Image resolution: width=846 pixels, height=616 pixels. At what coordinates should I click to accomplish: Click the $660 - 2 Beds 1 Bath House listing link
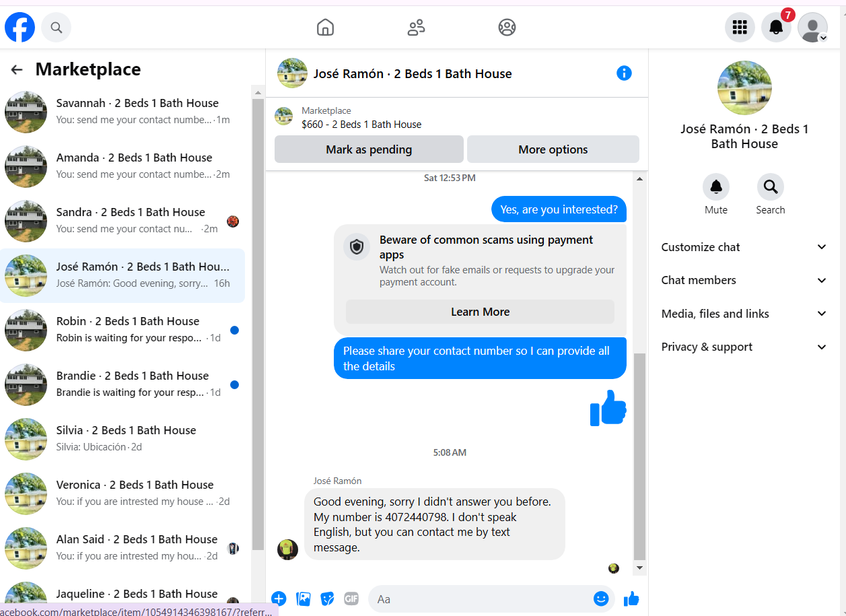coord(361,125)
